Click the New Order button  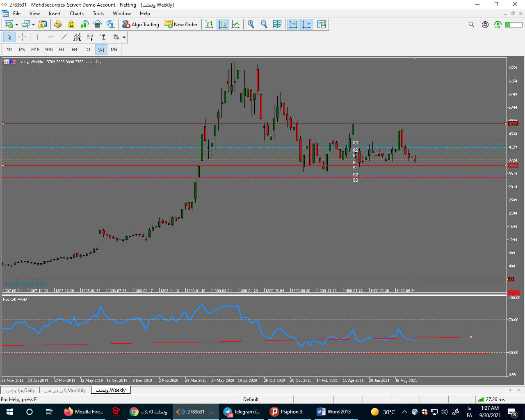(181, 25)
